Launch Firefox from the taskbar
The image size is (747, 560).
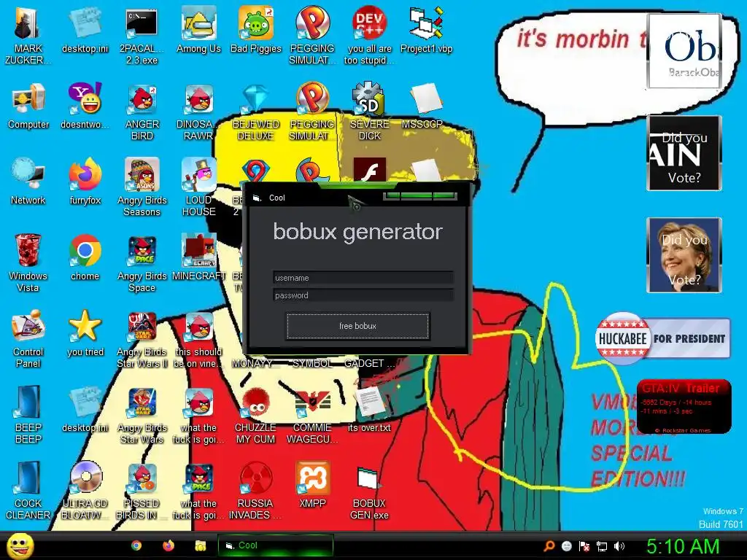pyautogui.click(x=169, y=545)
